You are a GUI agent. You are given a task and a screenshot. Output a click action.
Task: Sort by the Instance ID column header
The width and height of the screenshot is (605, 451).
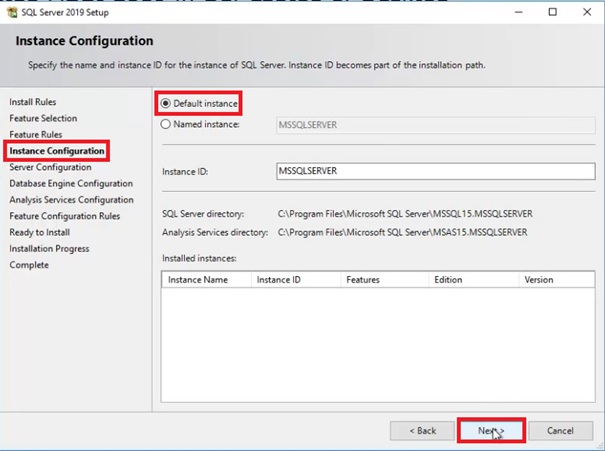coord(296,280)
